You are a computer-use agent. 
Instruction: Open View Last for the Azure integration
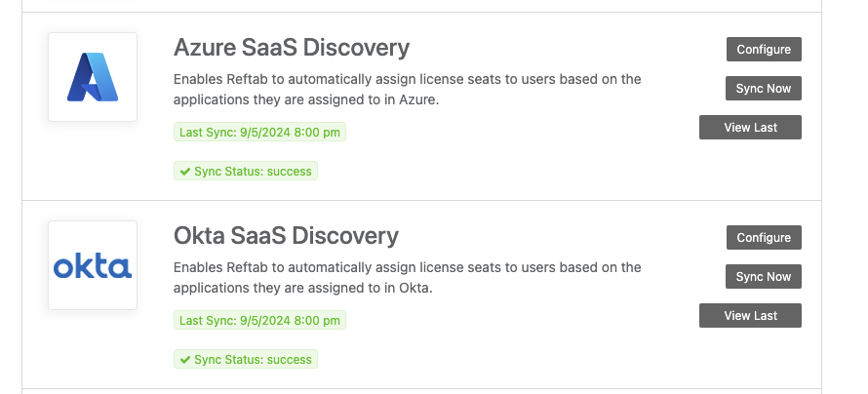750,128
